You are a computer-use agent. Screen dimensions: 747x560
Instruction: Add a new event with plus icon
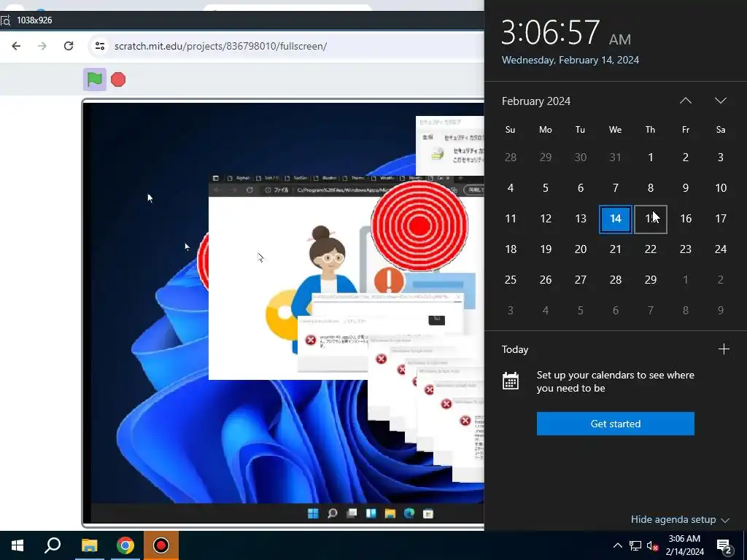(724, 349)
